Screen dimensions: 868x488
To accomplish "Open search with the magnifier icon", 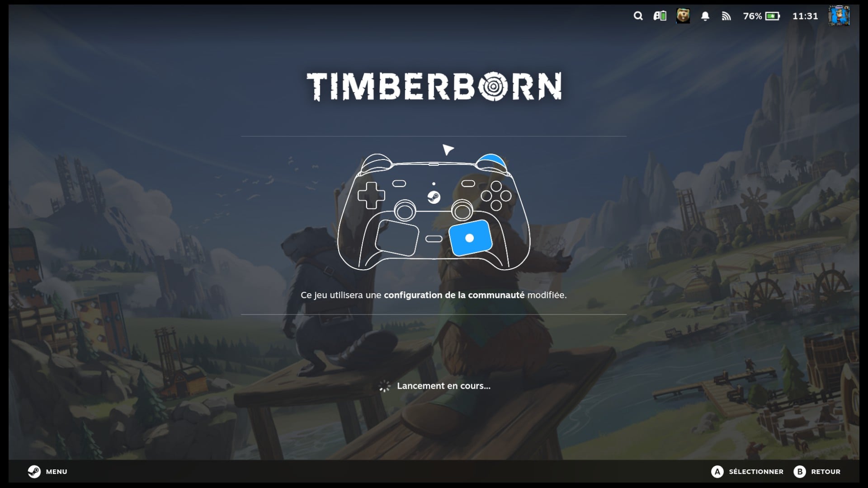I will (638, 16).
